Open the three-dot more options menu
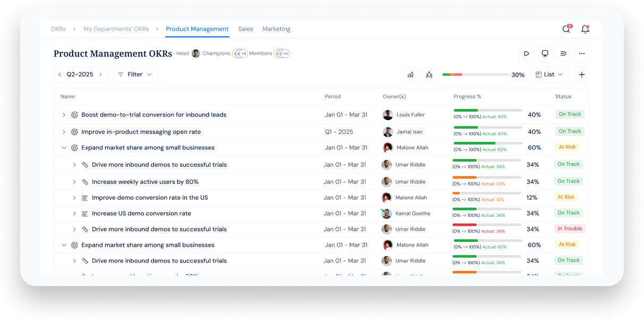This screenshot has height=320, width=644. [x=582, y=53]
